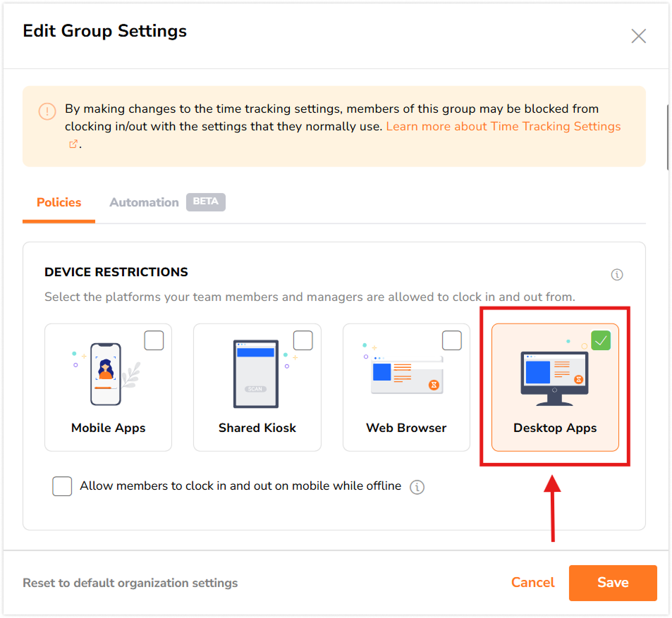The height and width of the screenshot is (618, 672).
Task: Cancel editing group settings
Action: pyautogui.click(x=532, y=582)
